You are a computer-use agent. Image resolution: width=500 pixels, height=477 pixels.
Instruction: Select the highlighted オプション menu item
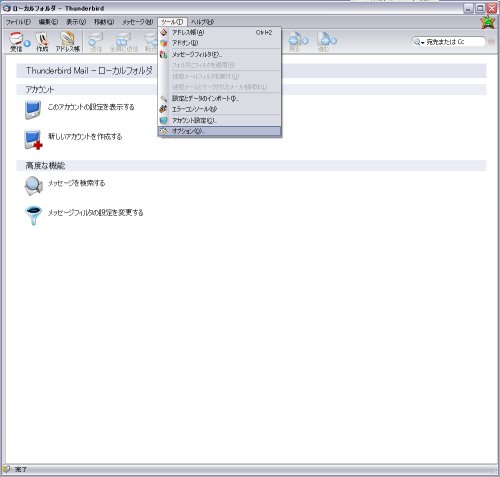click(x=219, y=131)
